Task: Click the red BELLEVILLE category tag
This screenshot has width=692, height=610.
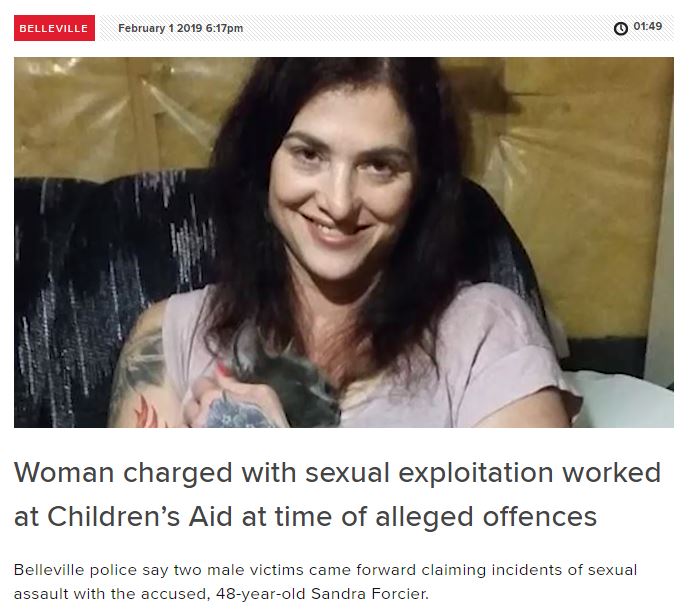Action: [x=54, y=28]
